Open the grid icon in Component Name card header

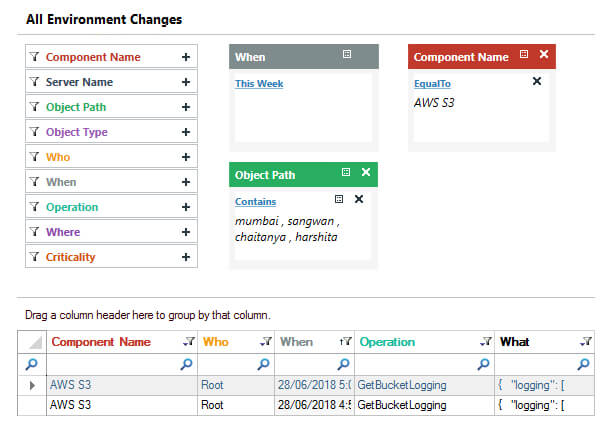point(524,54)
